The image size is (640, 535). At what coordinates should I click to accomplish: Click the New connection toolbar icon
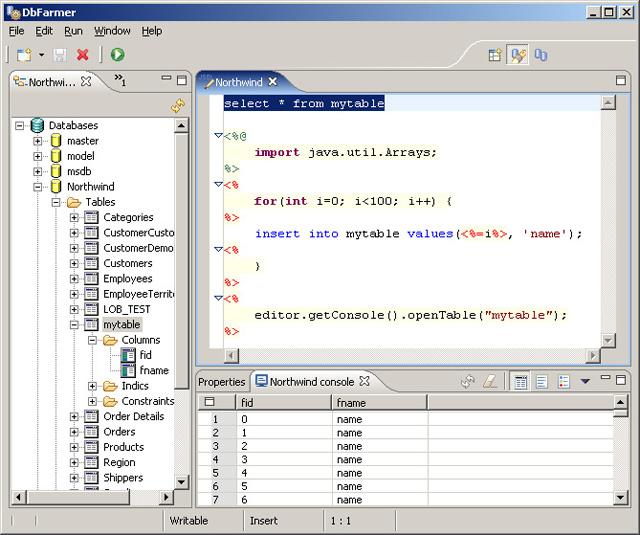pyautogui.click(x=24, y=55)
